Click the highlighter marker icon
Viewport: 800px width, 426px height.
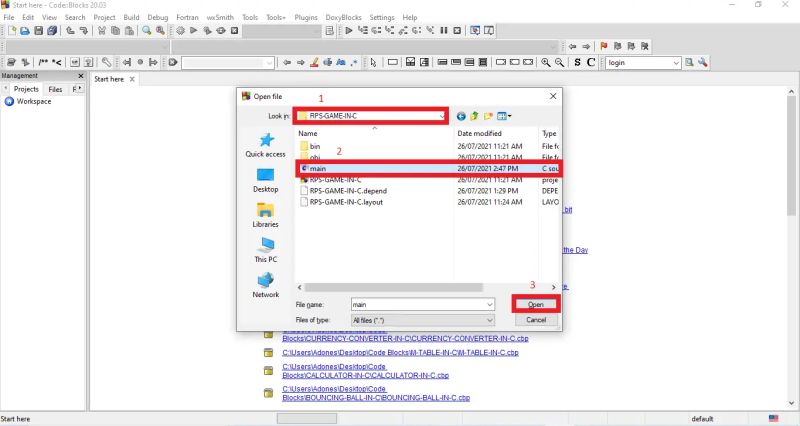[x=314, y=62]
